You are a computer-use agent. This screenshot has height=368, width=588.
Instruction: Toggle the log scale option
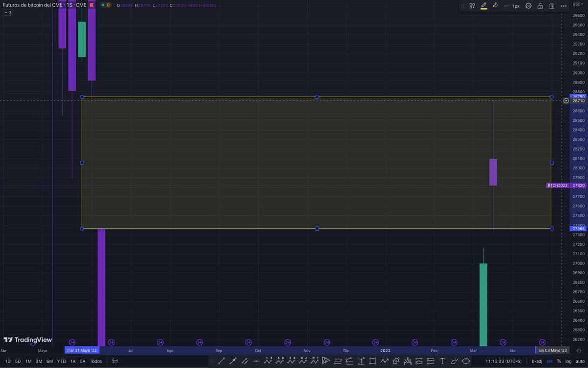click(x=568, y=361)
